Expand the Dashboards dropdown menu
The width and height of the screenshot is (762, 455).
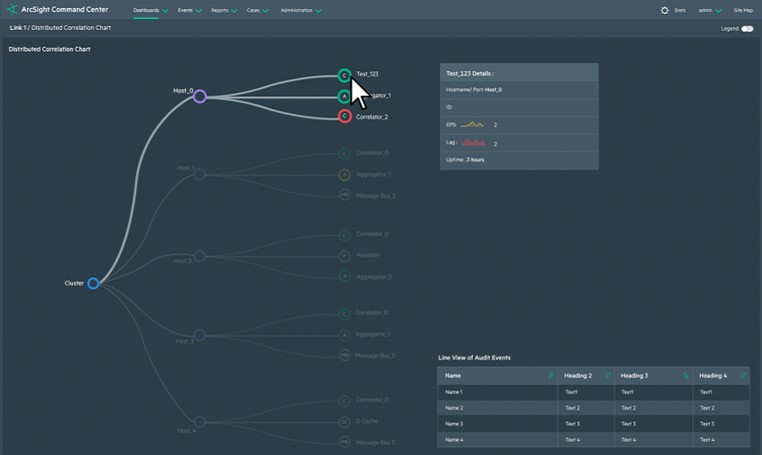[x=150, y=10]
